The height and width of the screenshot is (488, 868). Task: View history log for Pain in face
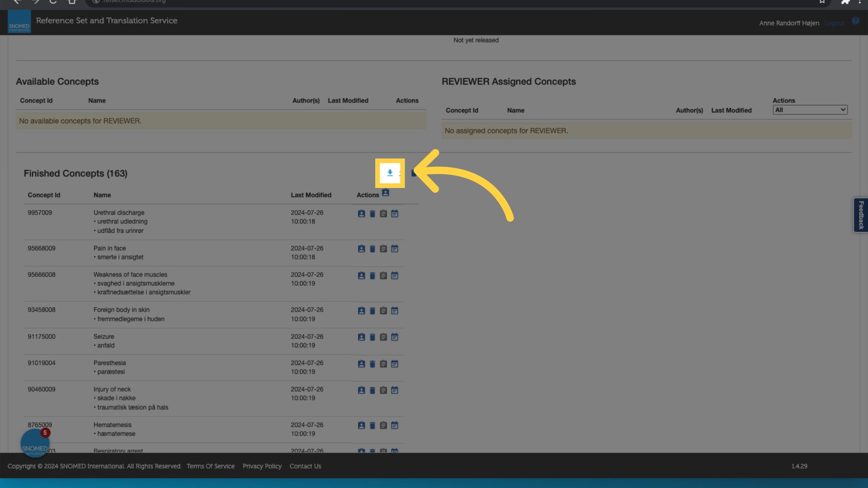pyautogui.click(x=395, y=249)
